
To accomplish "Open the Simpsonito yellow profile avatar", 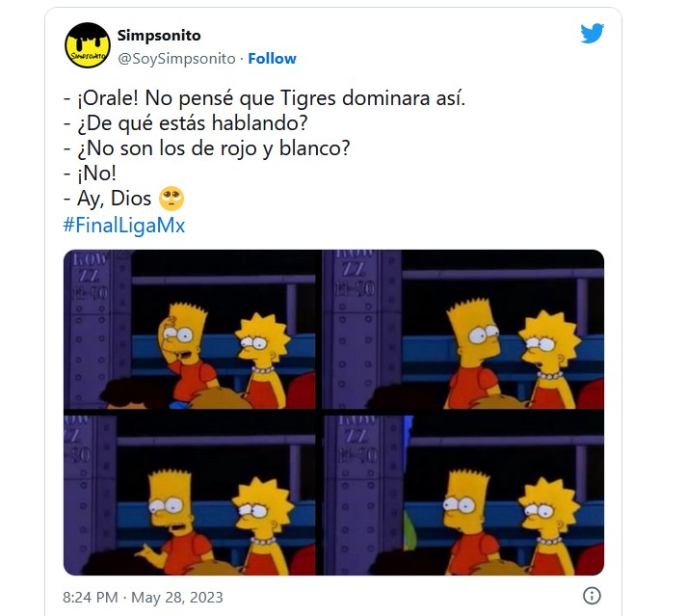I will (88, 45).
